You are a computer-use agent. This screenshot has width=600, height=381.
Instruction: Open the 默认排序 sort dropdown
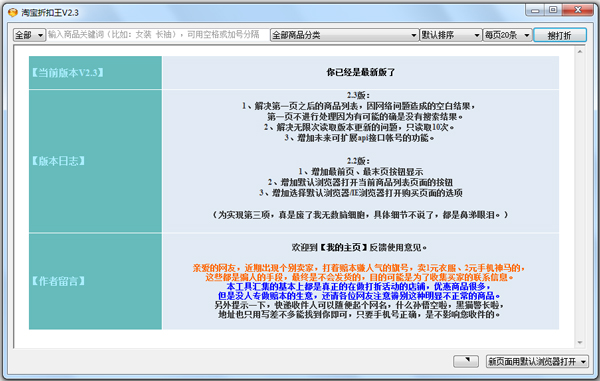tap(450, 35)
